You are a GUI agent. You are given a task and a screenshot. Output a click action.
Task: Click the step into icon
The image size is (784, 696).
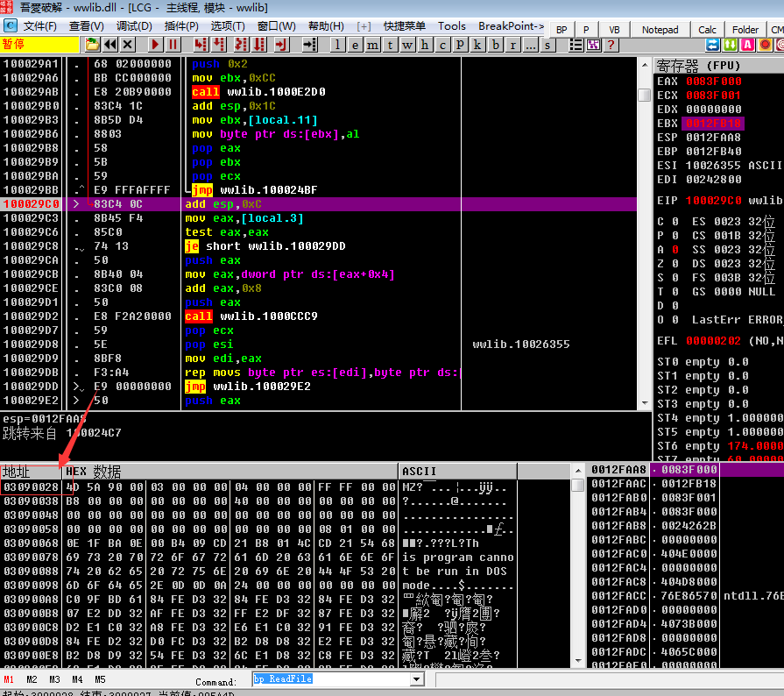pos(201,45)
